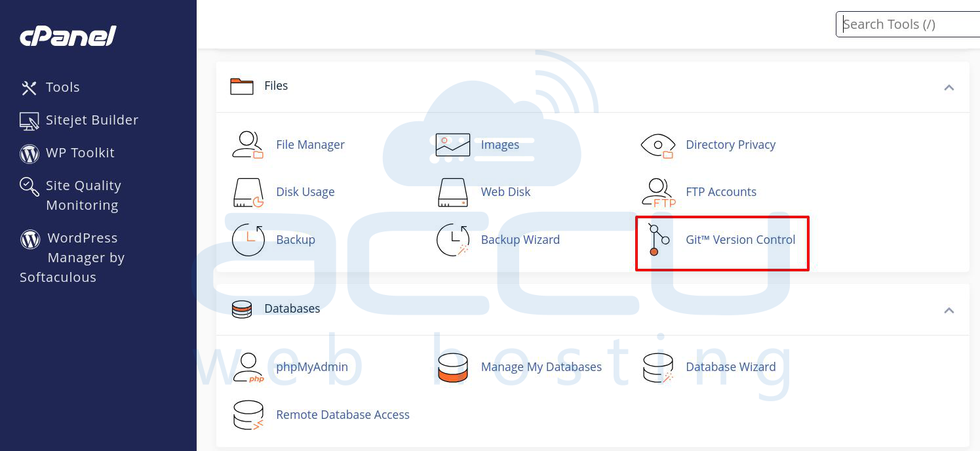The height and width of the screenshot is (451, 980).
Task: Click the WP Toolkit WordPress icon
Action: 29,153
